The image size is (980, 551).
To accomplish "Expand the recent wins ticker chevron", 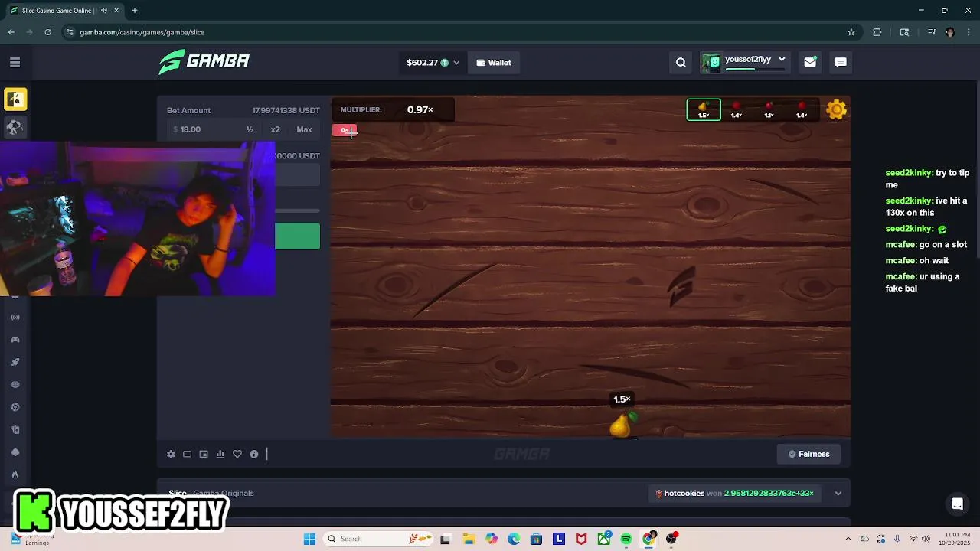I will pyautogui.click(x=838, y=494).
